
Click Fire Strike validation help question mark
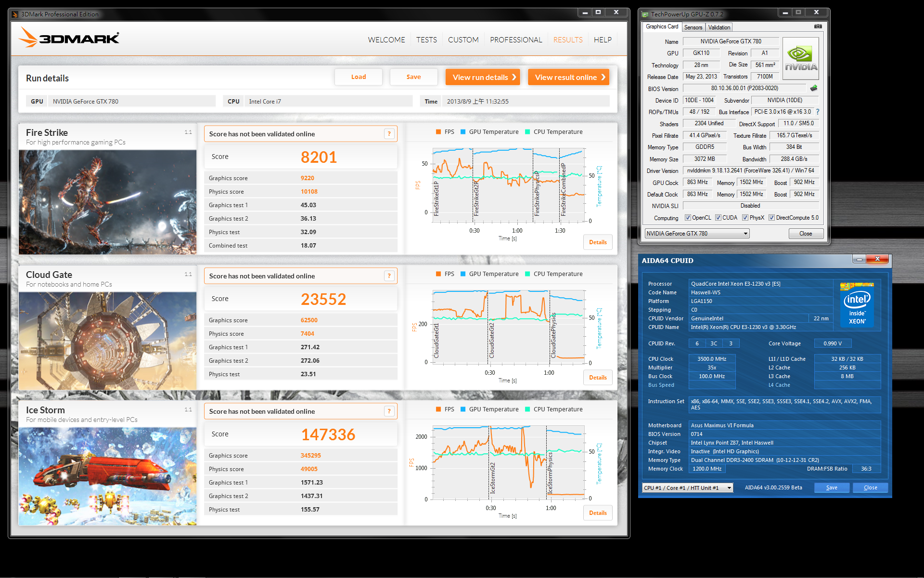389,134
